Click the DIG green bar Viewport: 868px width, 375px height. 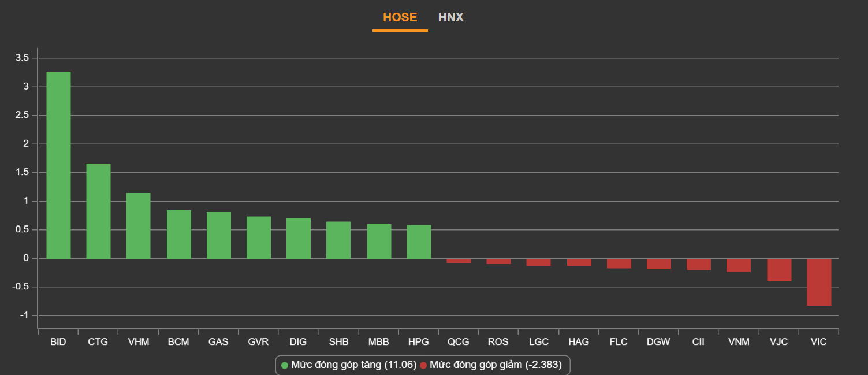tap(299, 238)
